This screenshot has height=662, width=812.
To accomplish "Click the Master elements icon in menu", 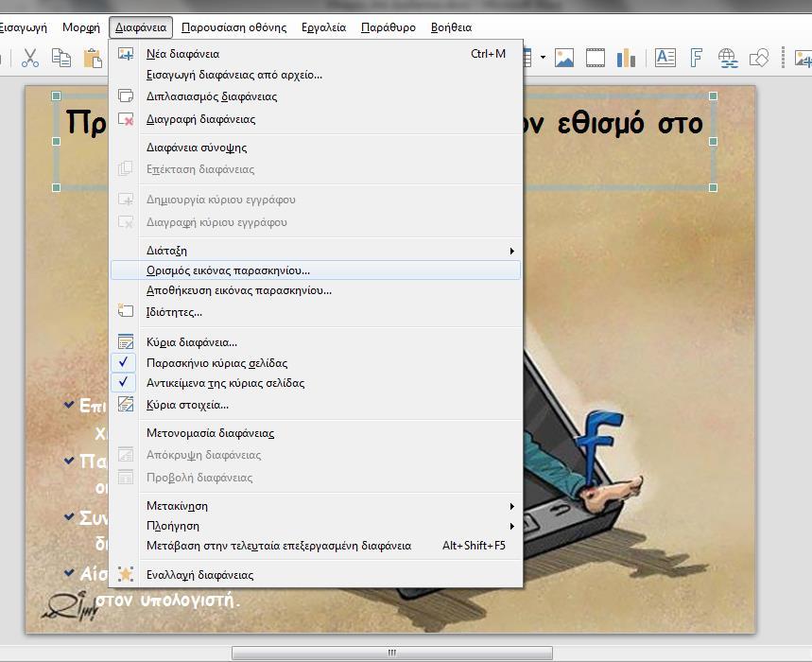I will (x=126, y=404).
